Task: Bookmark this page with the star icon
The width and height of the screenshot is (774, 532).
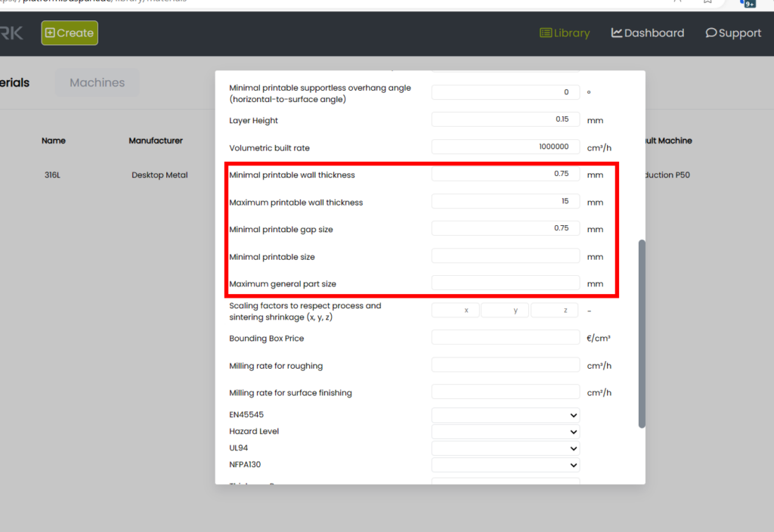Action: pyautogui.click(x=707, y=2)
